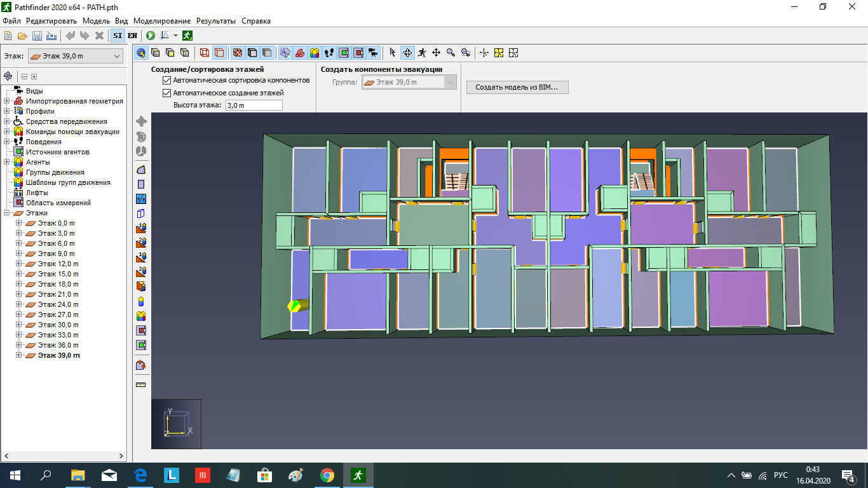Toggle Автоматическое создание этажей checkbox
The image size is (868, 488).
click(x=167, y=93)
